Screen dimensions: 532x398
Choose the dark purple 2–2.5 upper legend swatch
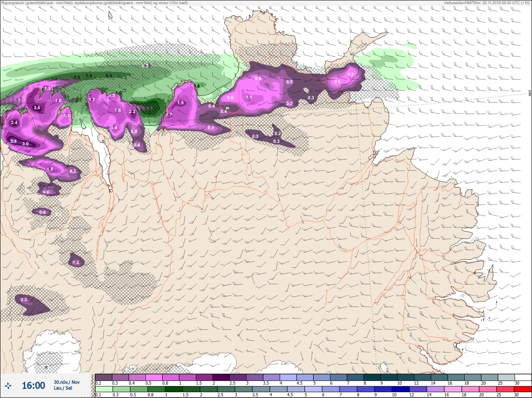(221, 377)
